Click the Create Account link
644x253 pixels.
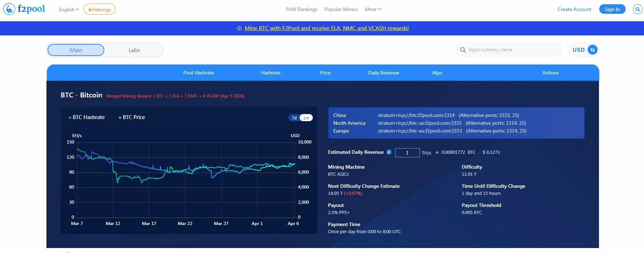[x=574, y=9]
